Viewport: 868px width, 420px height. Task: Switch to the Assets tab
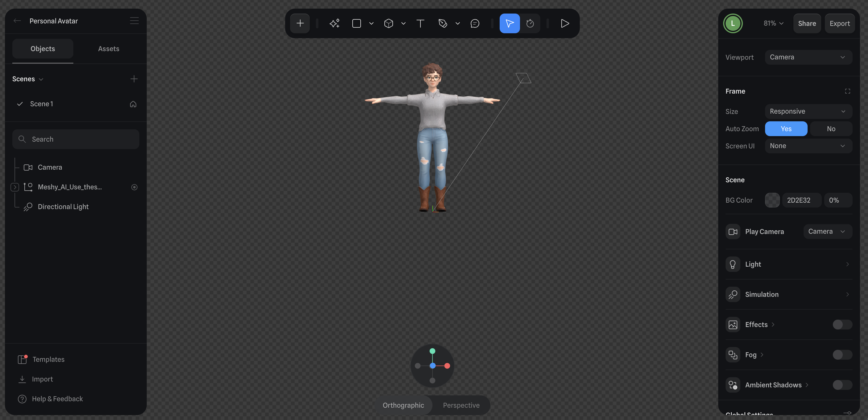108,48
